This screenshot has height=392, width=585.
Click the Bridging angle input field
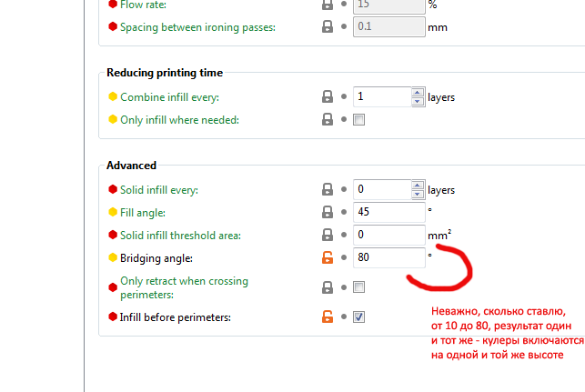(389, 257)
